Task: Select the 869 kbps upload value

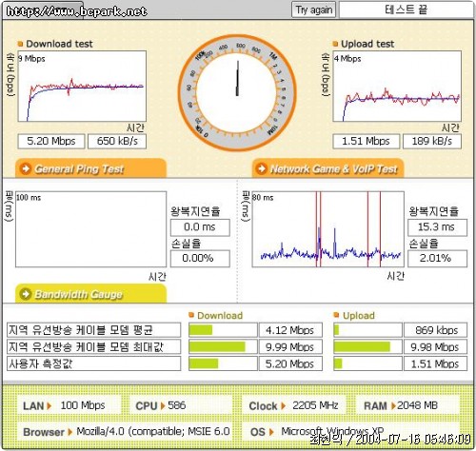Action: (x=435, y=330)
